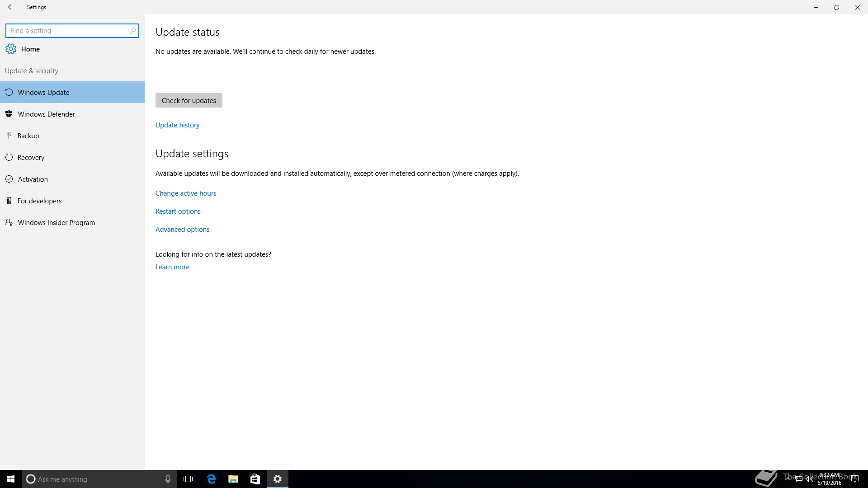Focus the Find a setting search box
This screenshot has width=868, height=488.
click(72, 31)
